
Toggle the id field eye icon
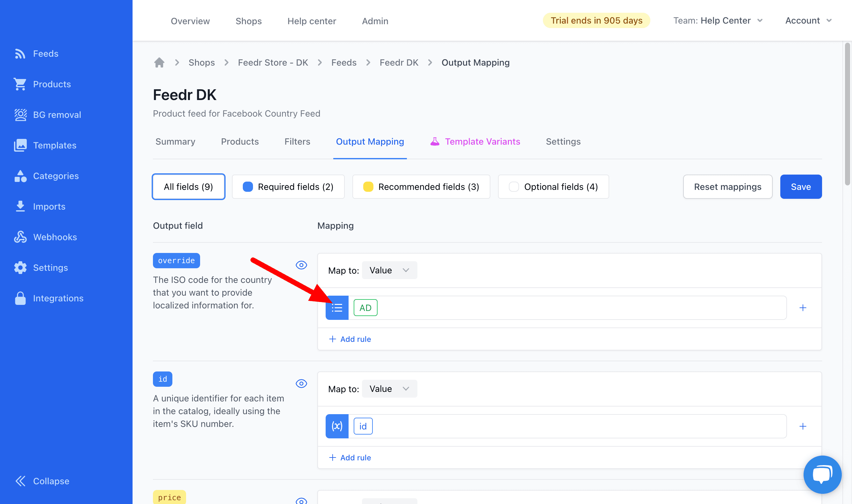click(x=301, y=384)
